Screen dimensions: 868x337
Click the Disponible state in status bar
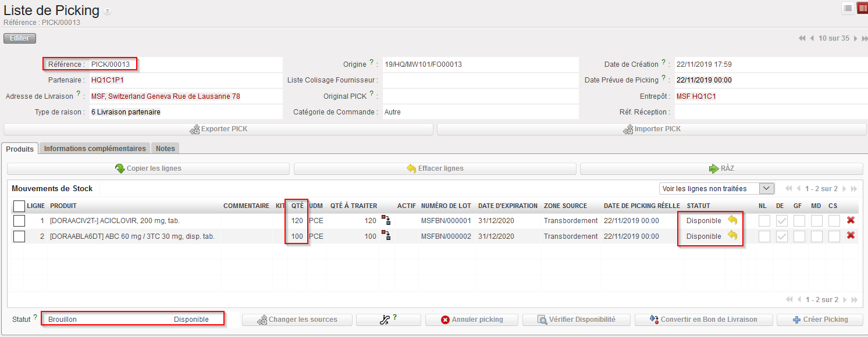click(x=191, y=320)
